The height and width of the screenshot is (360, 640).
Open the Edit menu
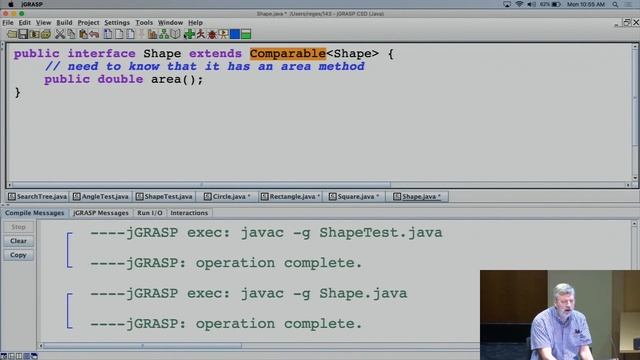point(24,22)
